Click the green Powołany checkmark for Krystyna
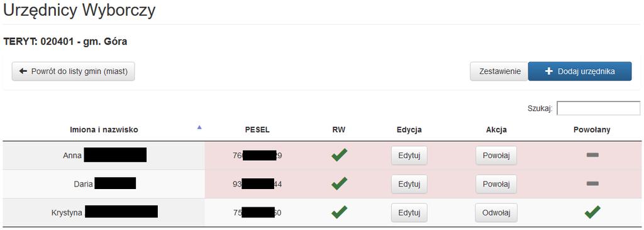The image size is (644, 230). [592, 212]
